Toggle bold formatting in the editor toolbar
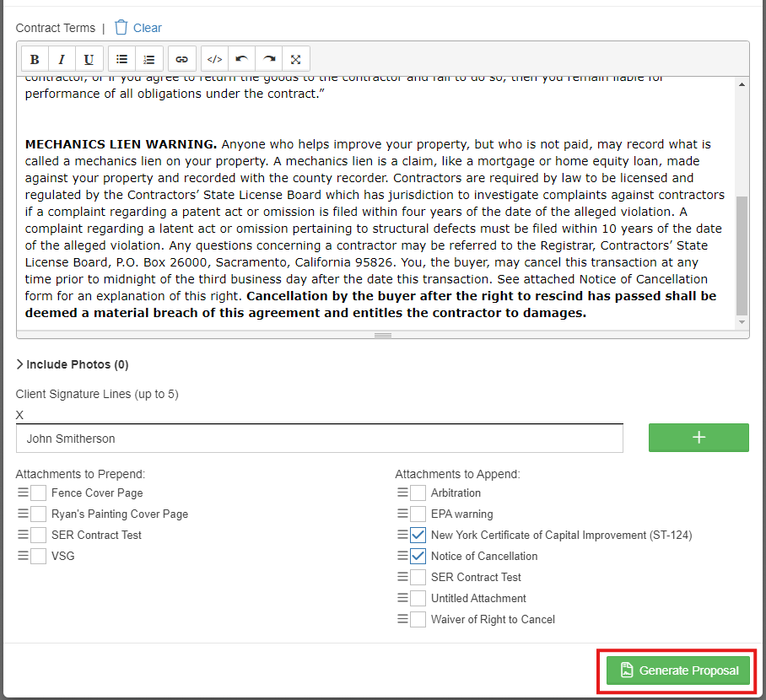 [x=35, y=59]
